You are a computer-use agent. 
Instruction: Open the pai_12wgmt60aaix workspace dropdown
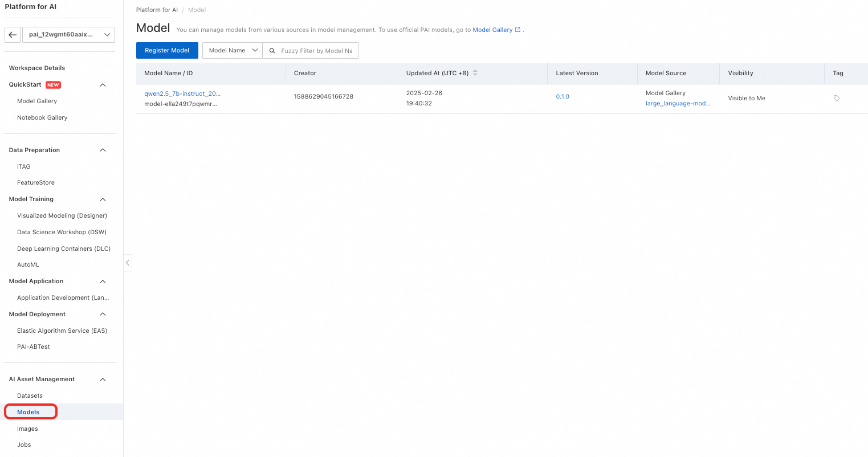68,35
